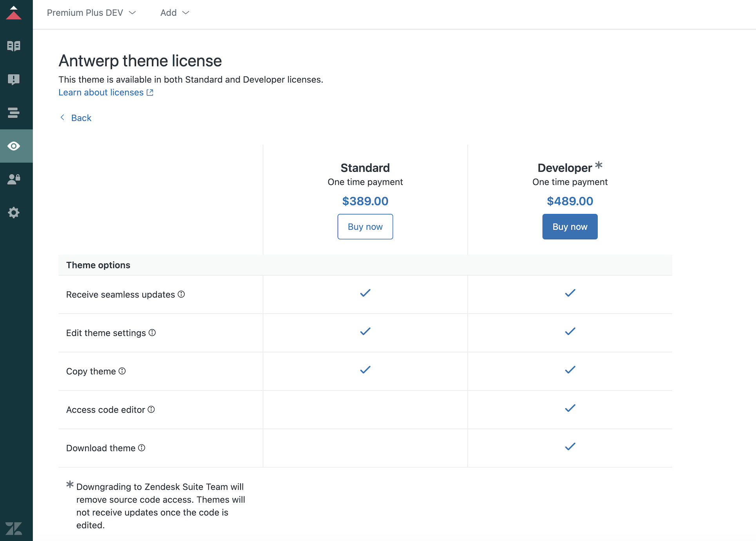Expand the Premium Plus DEV dropdown
This screenshot has width=756, height=541.
click(91, 13)
